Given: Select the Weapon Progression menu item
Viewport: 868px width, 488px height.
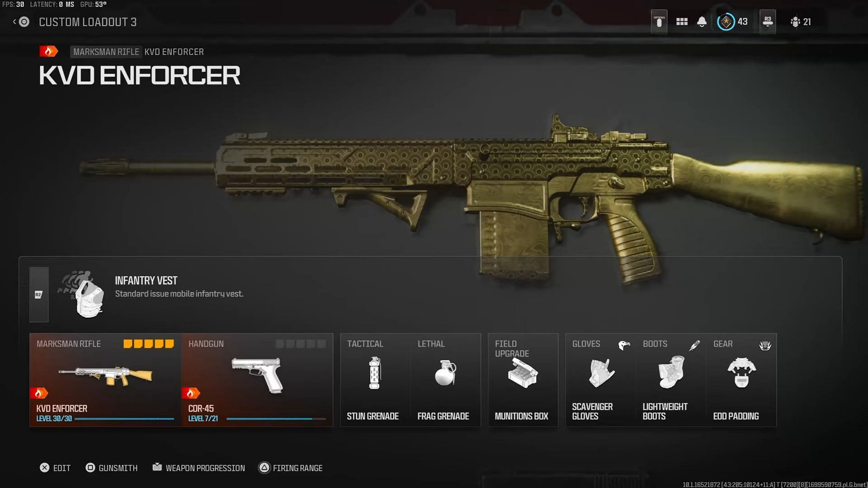Looking at the screenshot, I should pos(205,468).
